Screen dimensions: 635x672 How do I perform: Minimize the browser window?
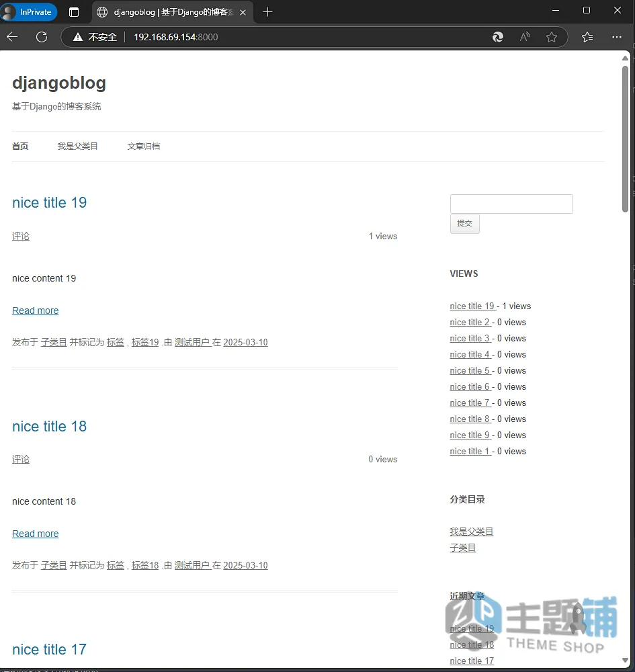coord(556,10)
